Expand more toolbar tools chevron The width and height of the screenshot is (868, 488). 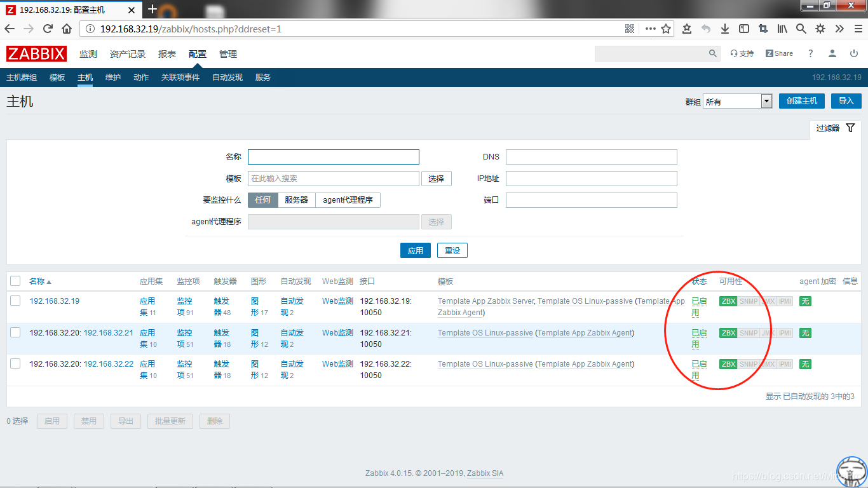click(839, 29)
